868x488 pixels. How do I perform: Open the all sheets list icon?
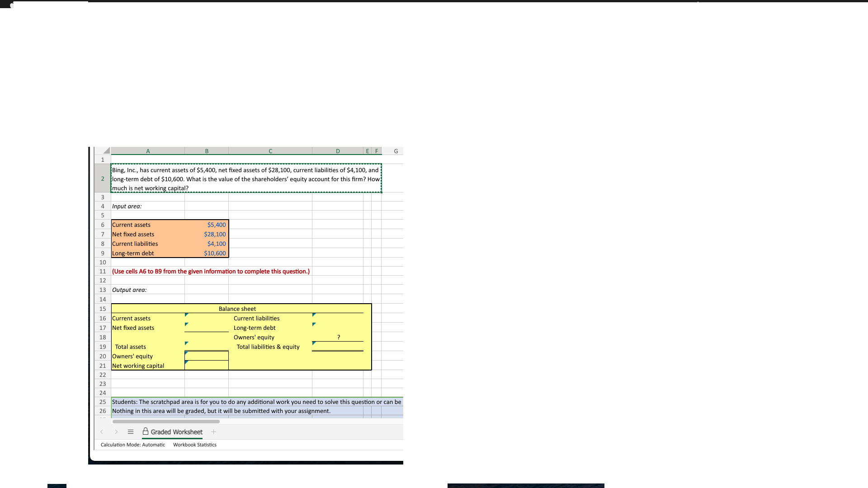(131, 432)
